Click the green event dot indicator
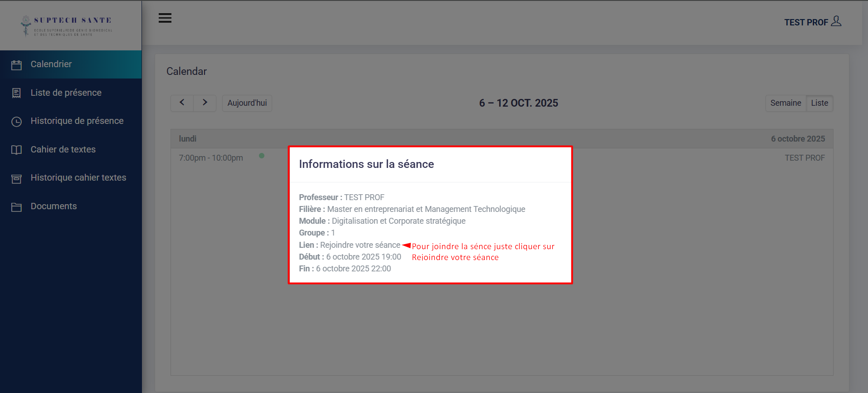This screenshot has height=393, width=868. pos(262,156)
